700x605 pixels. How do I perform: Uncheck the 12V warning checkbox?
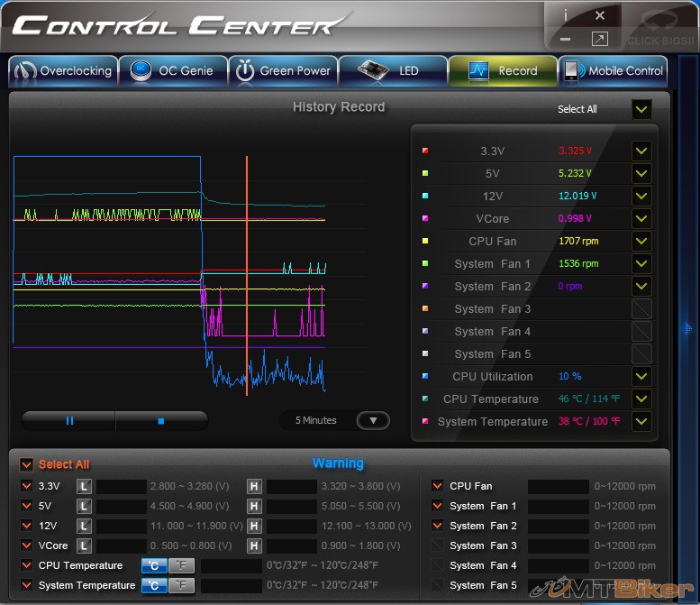pyautogui.click(x=26, y=526)
